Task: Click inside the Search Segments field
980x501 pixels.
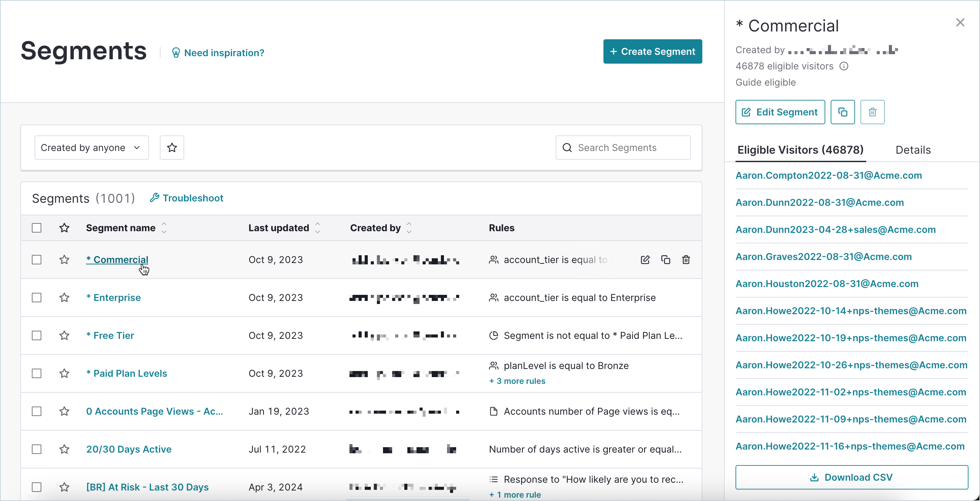Action: click(623, 148)
